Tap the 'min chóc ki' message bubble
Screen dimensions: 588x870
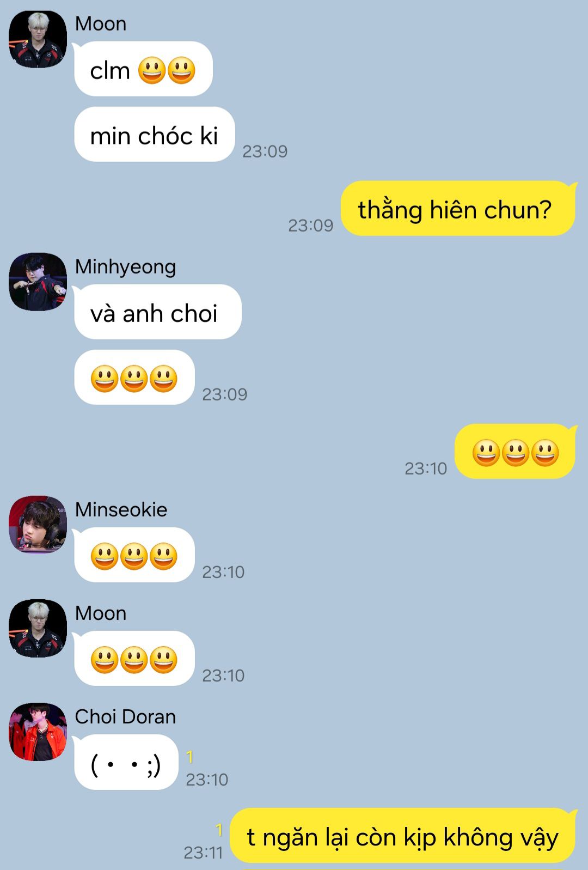(155, 135)
